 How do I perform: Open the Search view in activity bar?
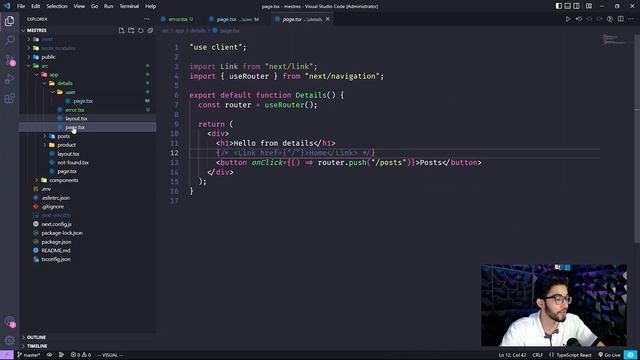pos(9,40)
